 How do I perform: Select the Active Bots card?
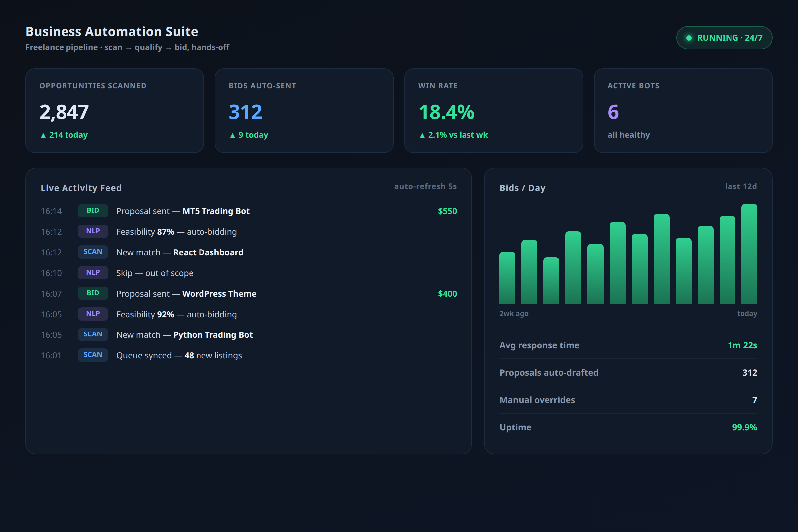tap(683, 111)
